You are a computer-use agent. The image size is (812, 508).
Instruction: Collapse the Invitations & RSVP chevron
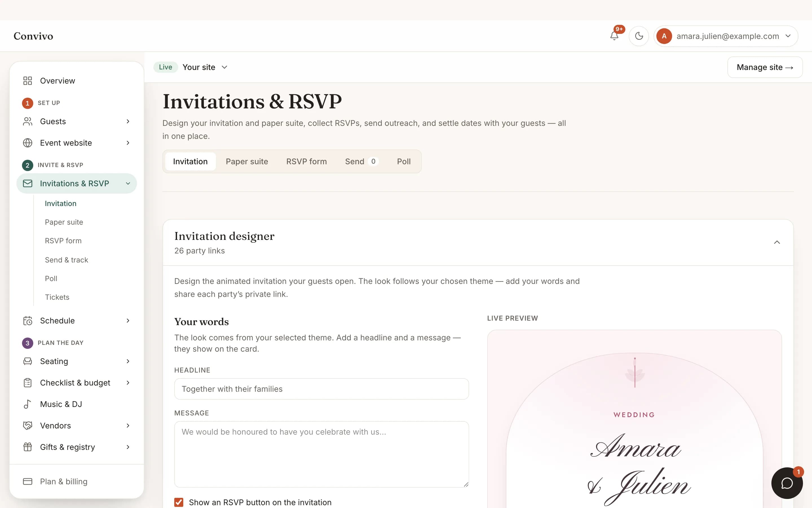pyautogui.click(x=128, y=183)
